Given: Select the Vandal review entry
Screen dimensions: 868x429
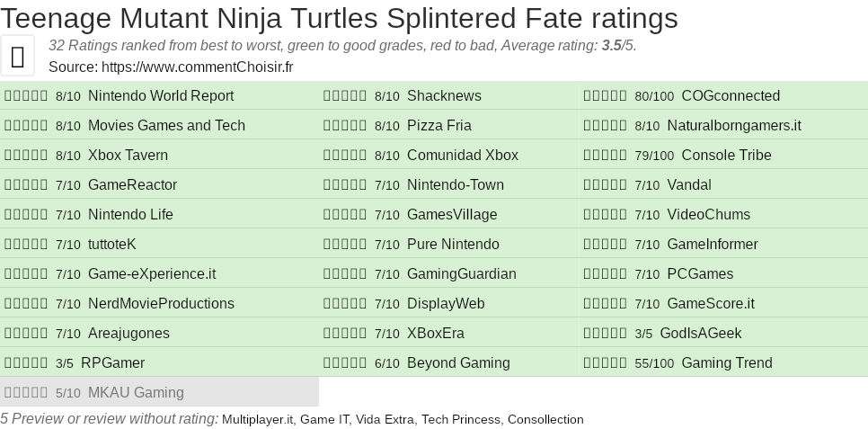Looking at the screenshot, I should coord(689,185).
